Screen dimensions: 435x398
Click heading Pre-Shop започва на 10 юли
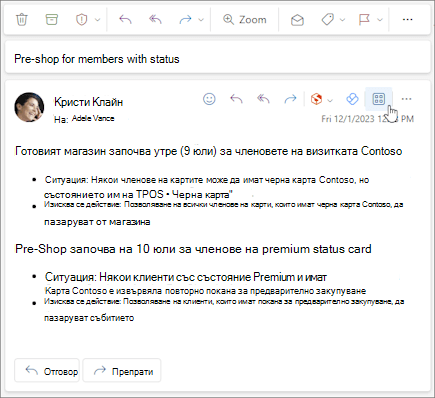(193, 249)
